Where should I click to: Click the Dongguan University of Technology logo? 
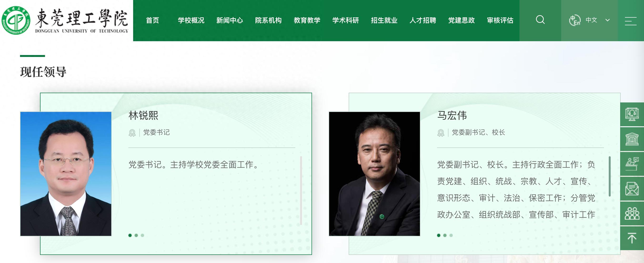pos(65,20)
